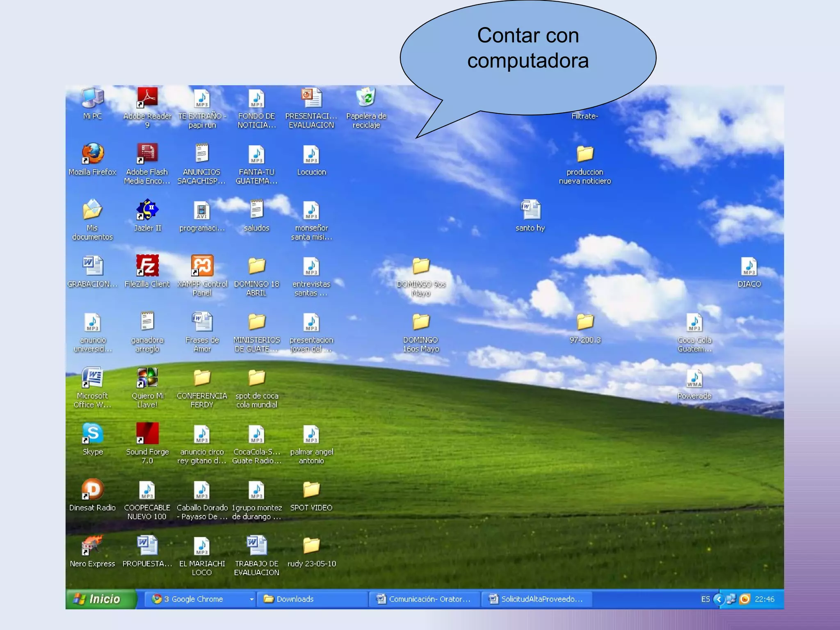The image size is (840, 630).
Task: Select the Jazler II shortcut icon
Action: click(147, 210)
